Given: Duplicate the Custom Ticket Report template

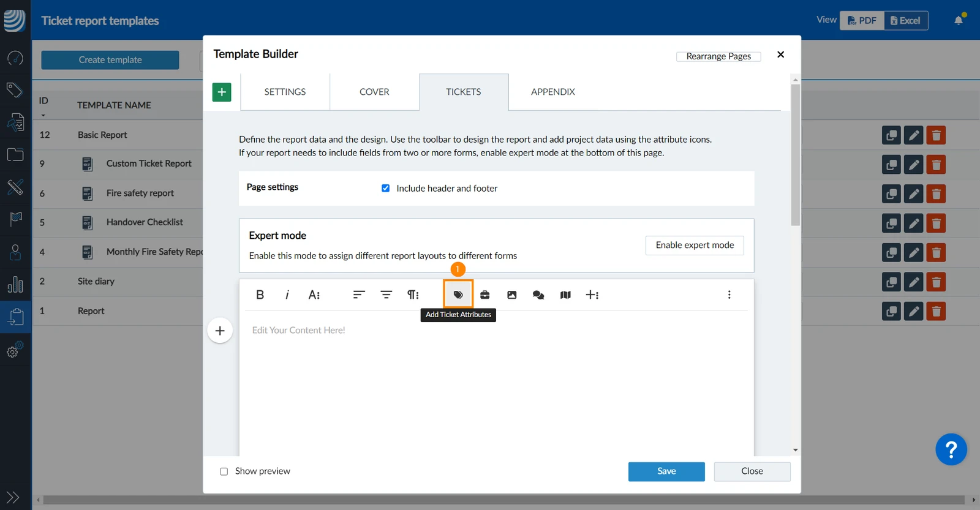Looking at the screenshot, I should point(891,164).
